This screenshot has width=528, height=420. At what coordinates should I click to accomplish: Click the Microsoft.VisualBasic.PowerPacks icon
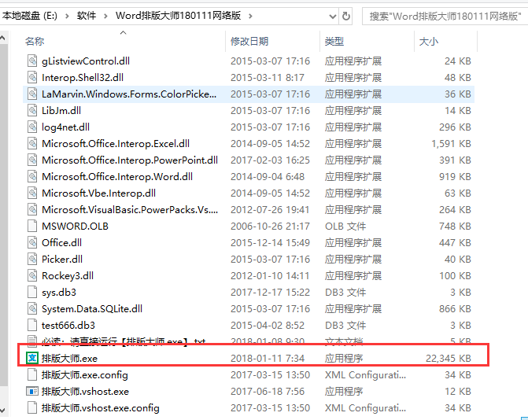(32, 209)
